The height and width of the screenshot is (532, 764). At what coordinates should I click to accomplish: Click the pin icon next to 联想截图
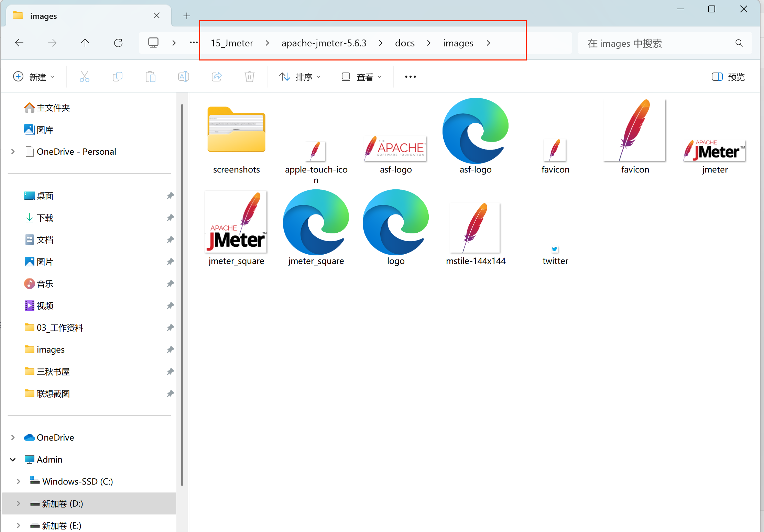[x=170, y=394]
